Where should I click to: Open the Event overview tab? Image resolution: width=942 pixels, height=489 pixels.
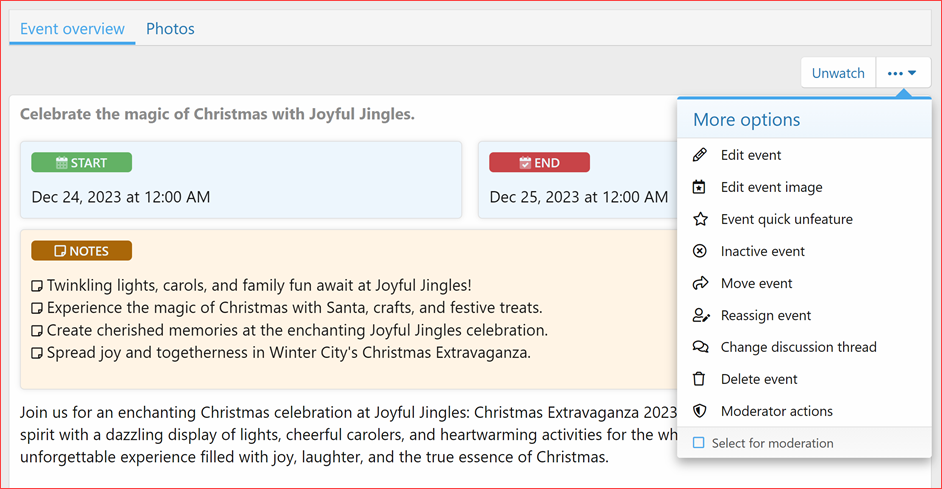pos(72,29)
